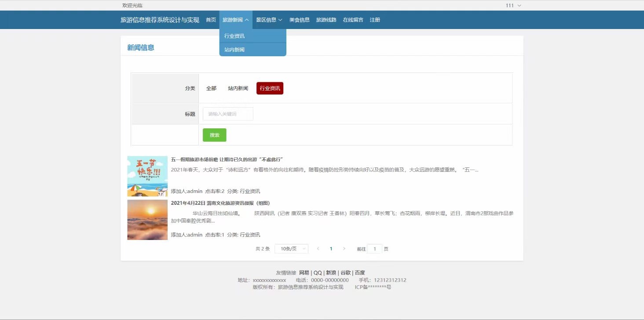The height and width of the screenshot is (320, 644).
Task: Open the 网易 friendly link
Action: tap(304, 273)
